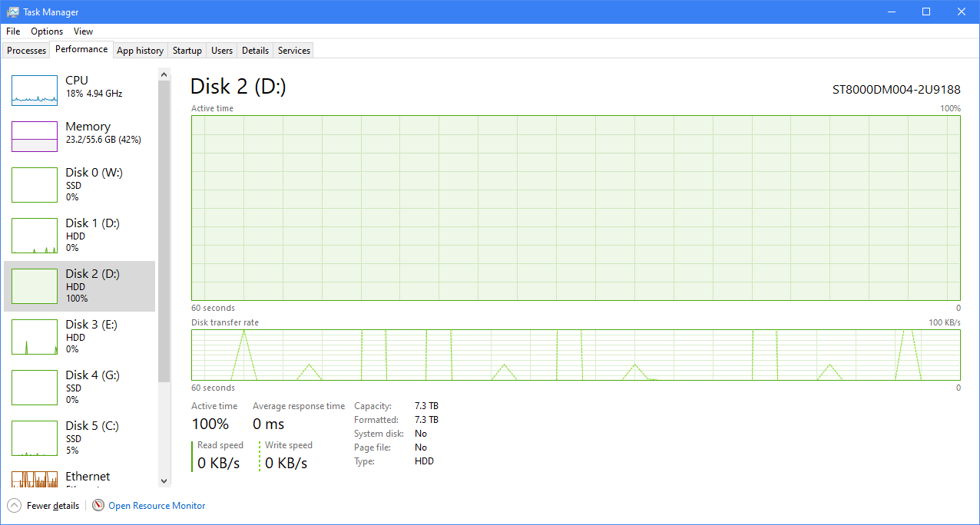This screenshot has width=980, height=525.
Task: Click the Type HDD value
Action: (424, 461)
